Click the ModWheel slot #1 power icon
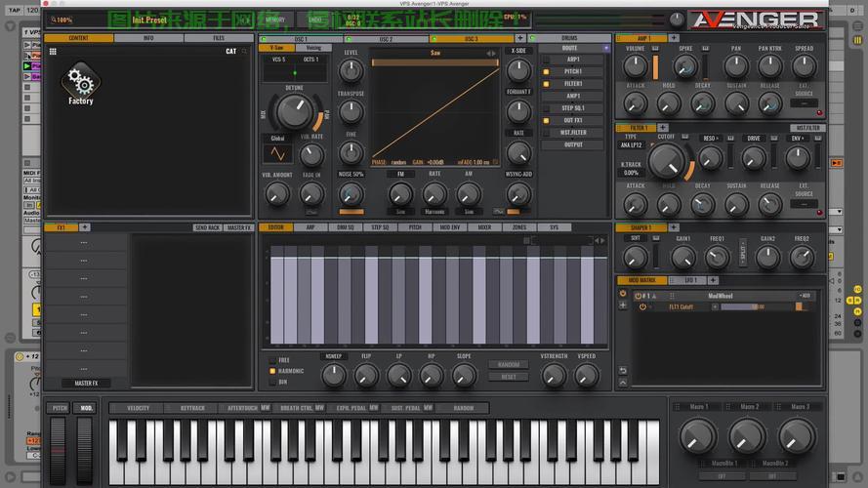This screenshot has height=488, width=868. coord(638,296)
